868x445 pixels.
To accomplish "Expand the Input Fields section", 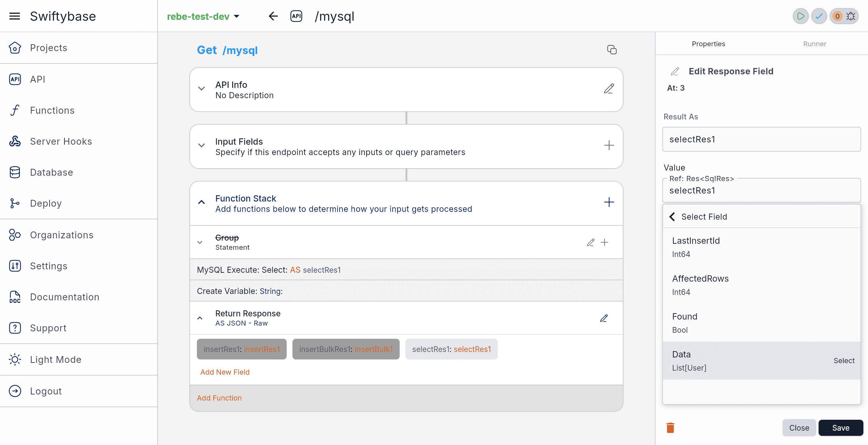I will [x=201, y=146].
